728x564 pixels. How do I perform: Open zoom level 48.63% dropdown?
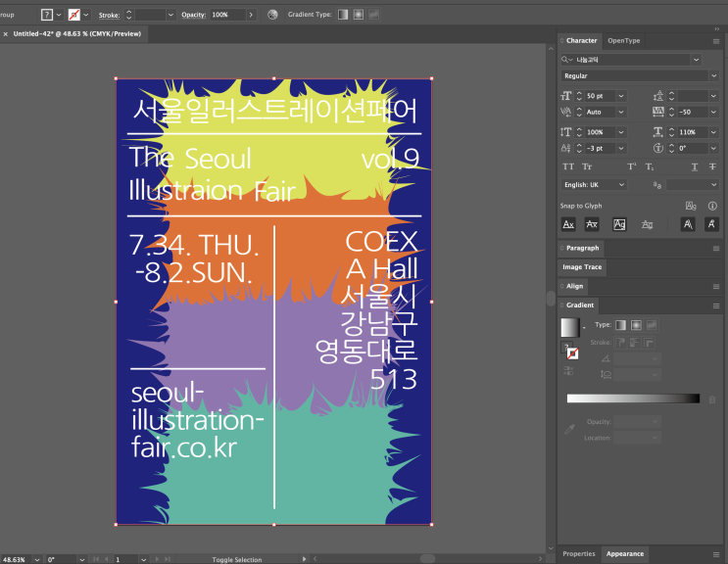[x=37, y=559]
